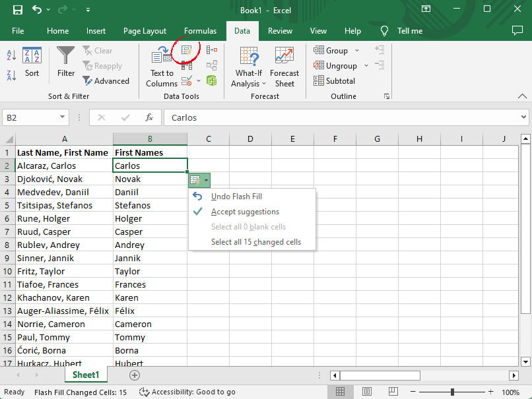532x399 pixels.
Task: Switch to the Insert tab
Action: (96, 31)
